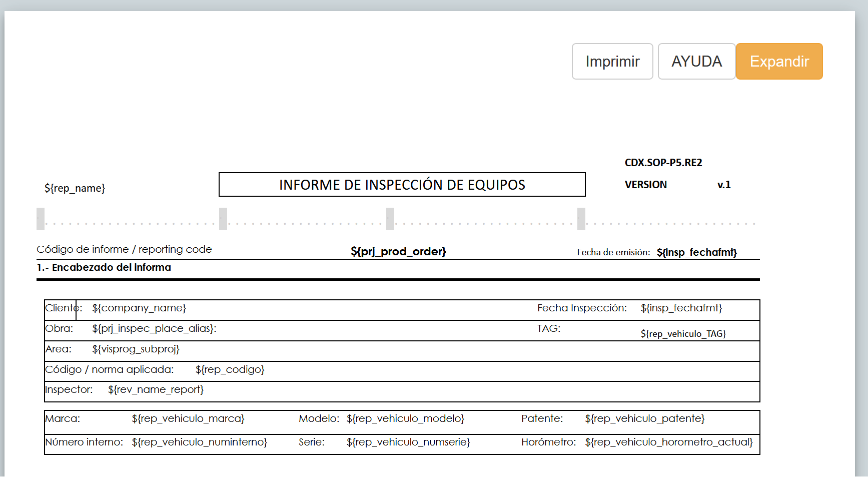868x478 pixels.
Task: Open the AYUDA help button
Action: point(696,61)
